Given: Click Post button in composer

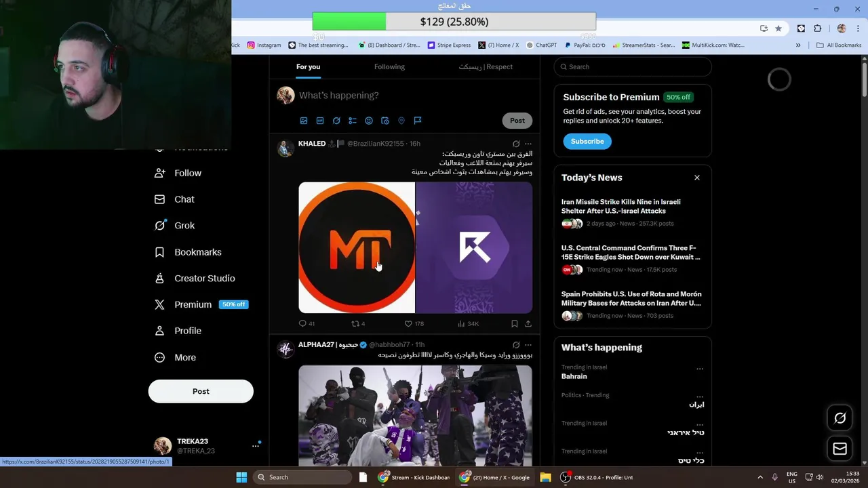Looking at the screenshot, I should (x=517, y=121).
